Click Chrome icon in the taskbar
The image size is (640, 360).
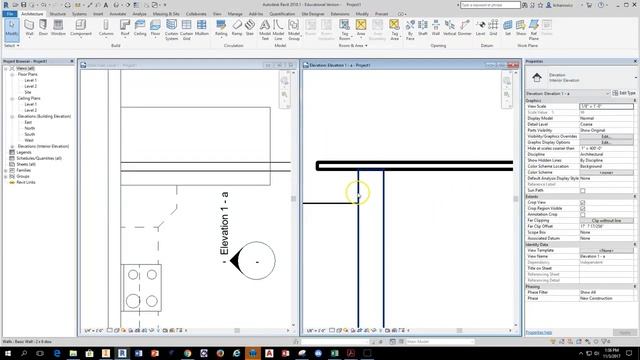187,353
